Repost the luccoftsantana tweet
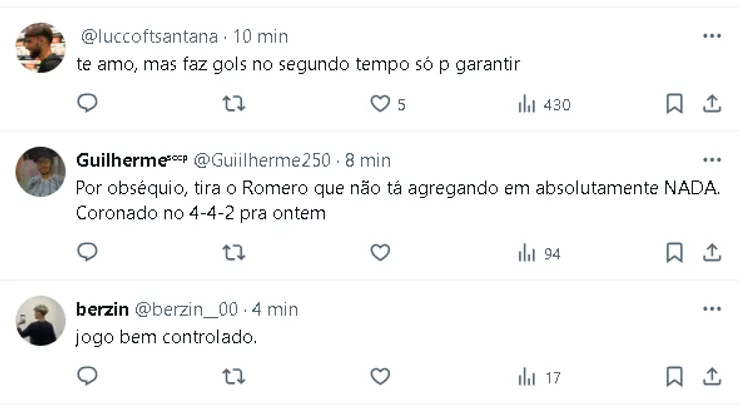This screenshot has width=740, height=416. (x=233, y=104)
